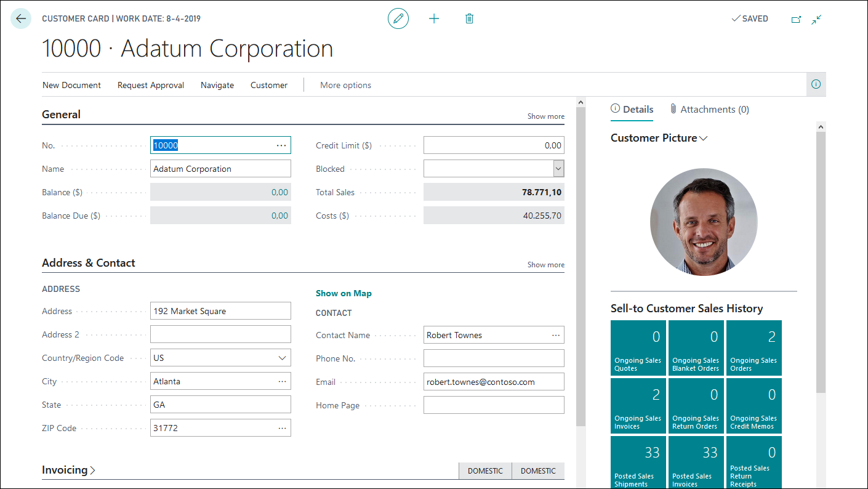Click the Address field 192 Market Square
The image size is (868, 489).
(x=220, y=311)
